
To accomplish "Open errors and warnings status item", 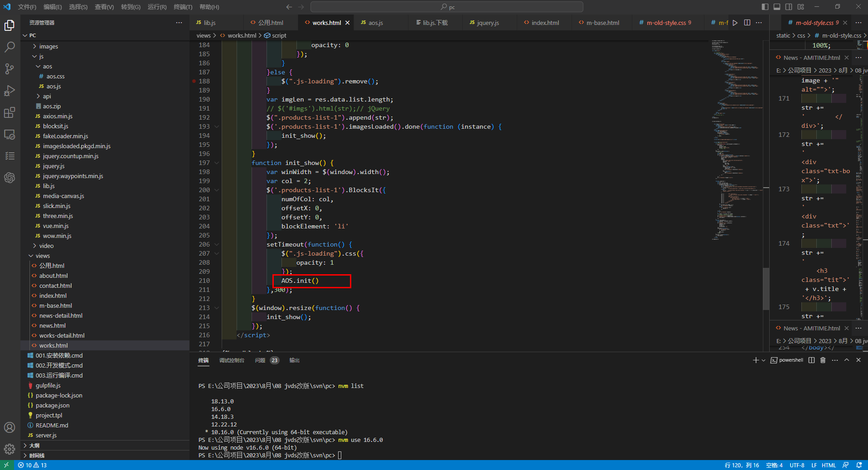I will (x=32, y=465).
